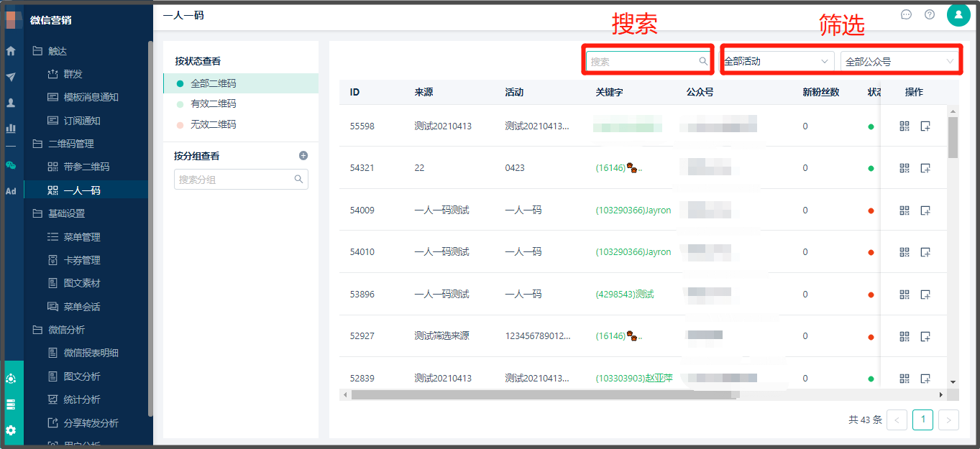Show QR code for row 55598
The width and height of the screenshot is (980, 449).
point(905,126)
